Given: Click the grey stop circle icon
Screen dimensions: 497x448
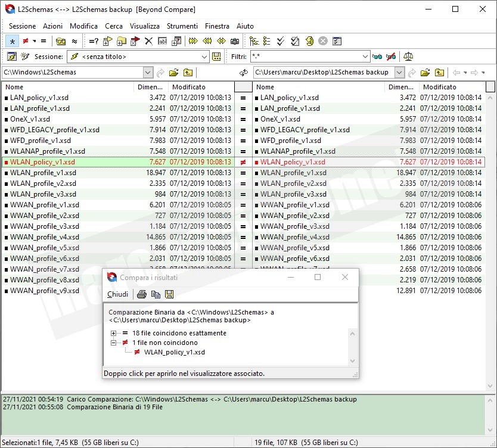Looking at the screenshot, I should (x=322, y=41).
